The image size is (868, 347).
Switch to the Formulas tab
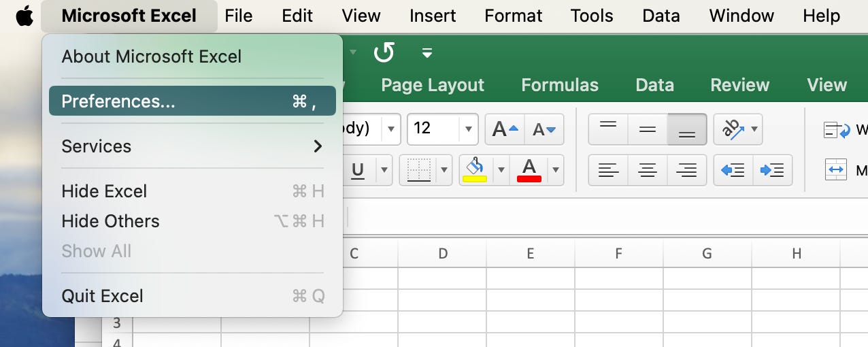pos(560,85)
